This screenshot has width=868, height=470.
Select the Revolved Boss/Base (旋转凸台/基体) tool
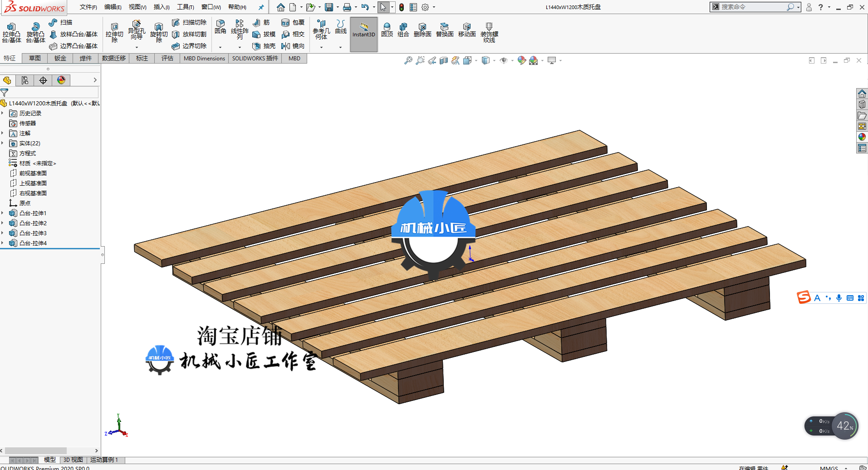[x=35, y=33]
